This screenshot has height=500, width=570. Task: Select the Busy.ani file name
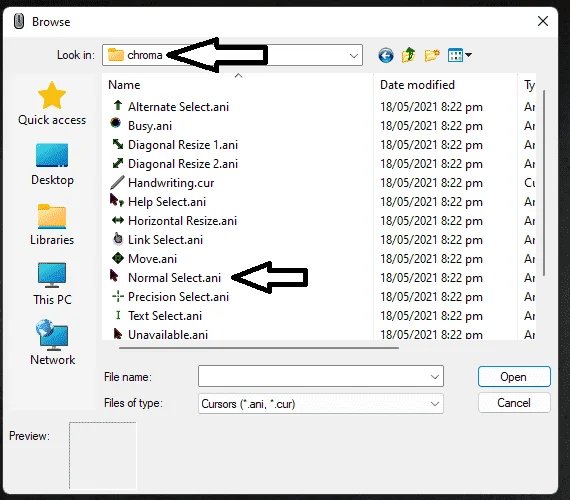[x=150, y=126]
